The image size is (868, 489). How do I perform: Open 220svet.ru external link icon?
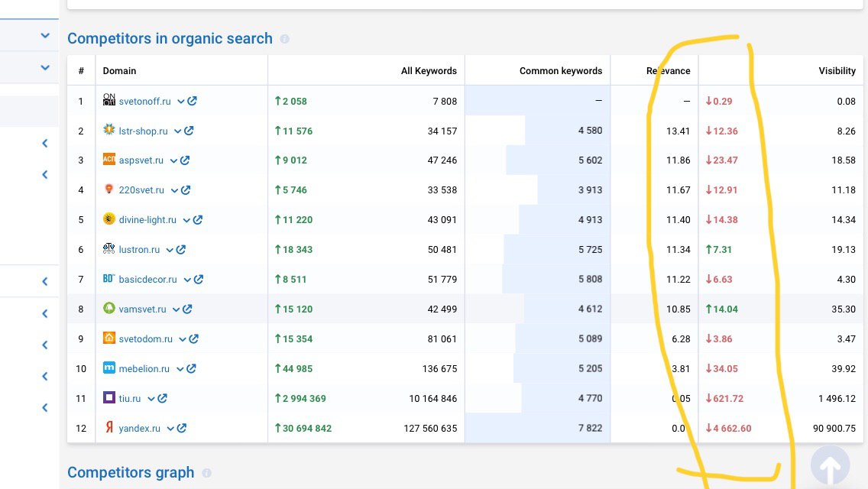(186, 190)
